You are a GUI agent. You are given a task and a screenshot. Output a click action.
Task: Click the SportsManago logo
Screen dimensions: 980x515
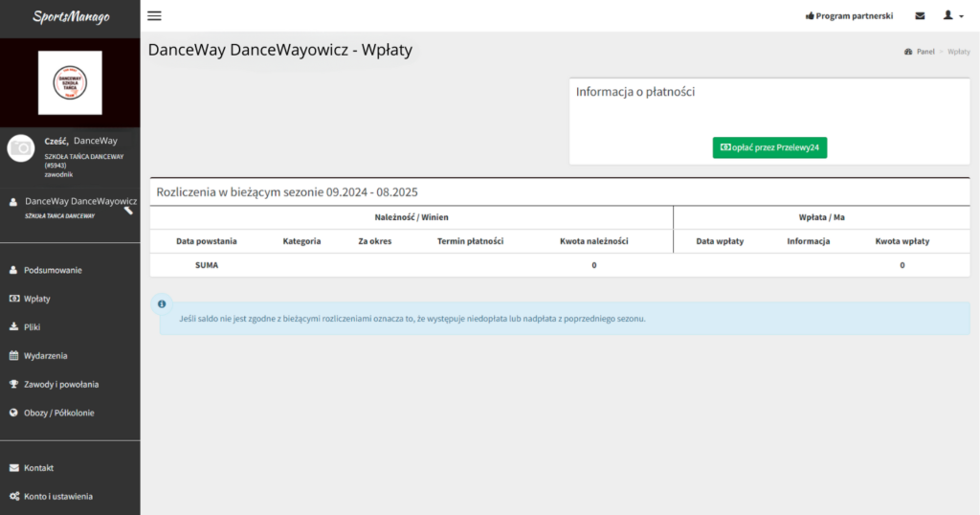(x=70, y=17)
